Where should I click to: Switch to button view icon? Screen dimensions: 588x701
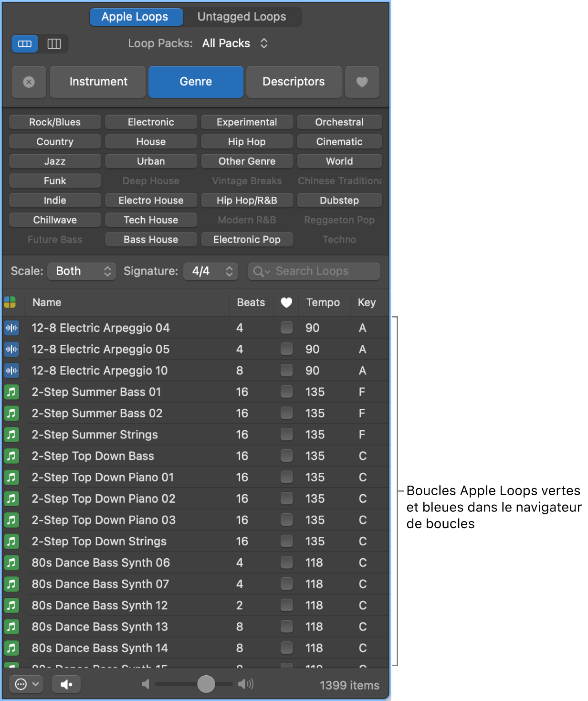click(x=25, y=44)
